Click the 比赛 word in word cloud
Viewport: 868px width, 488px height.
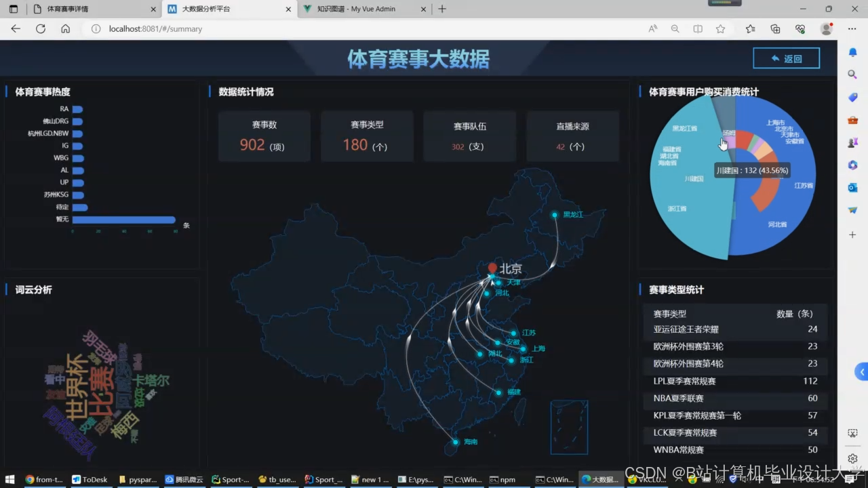[102, 393]
